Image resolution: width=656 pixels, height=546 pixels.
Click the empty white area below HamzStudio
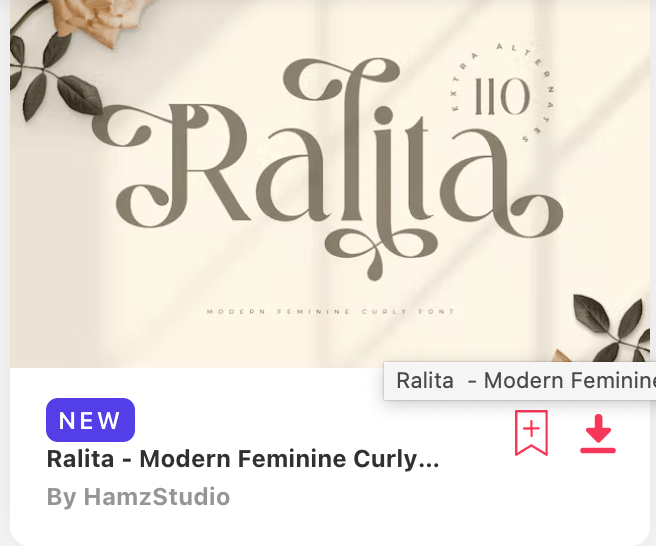pos(330,525)
